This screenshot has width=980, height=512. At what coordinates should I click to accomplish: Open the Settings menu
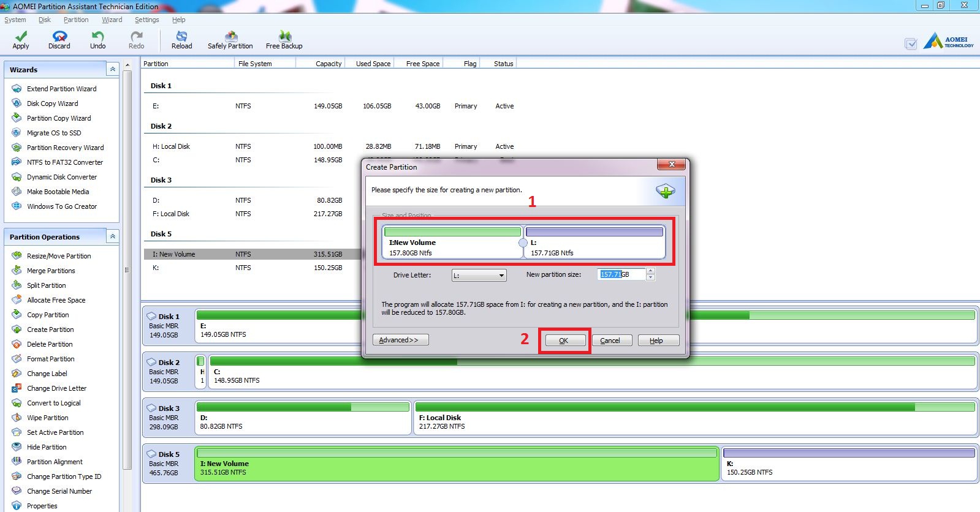147,20
